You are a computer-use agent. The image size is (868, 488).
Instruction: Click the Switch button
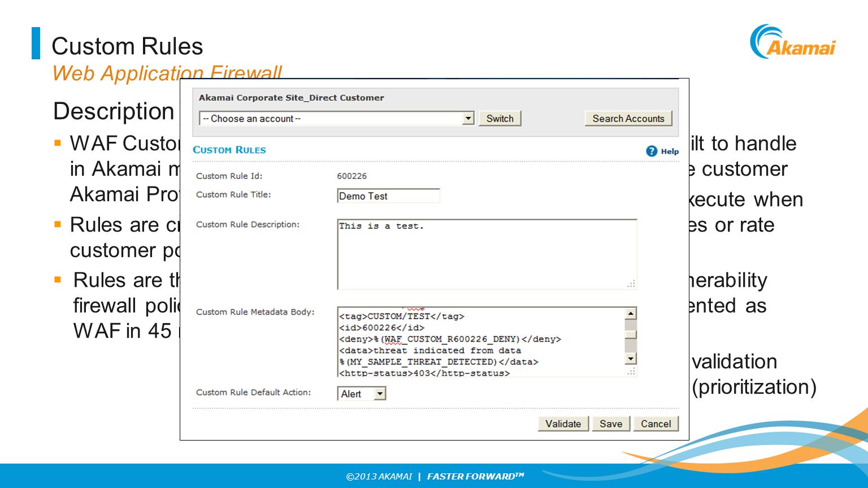500,119
